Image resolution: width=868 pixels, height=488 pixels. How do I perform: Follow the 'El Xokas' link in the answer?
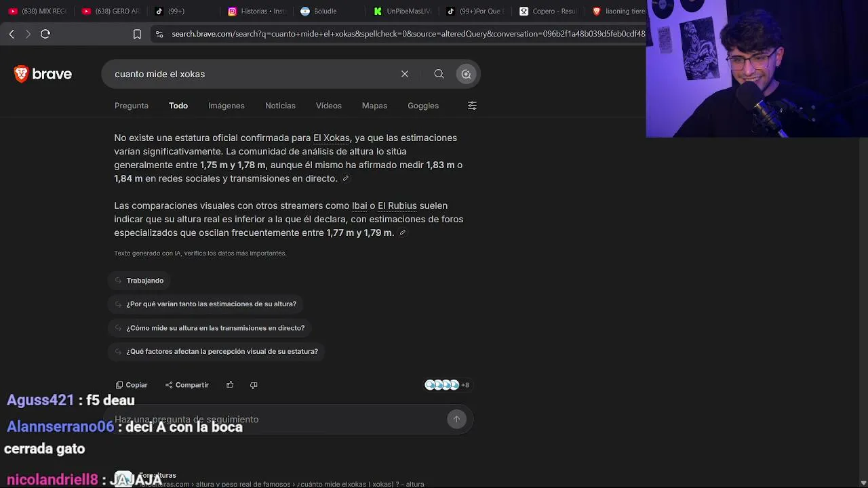coord(332,138)
